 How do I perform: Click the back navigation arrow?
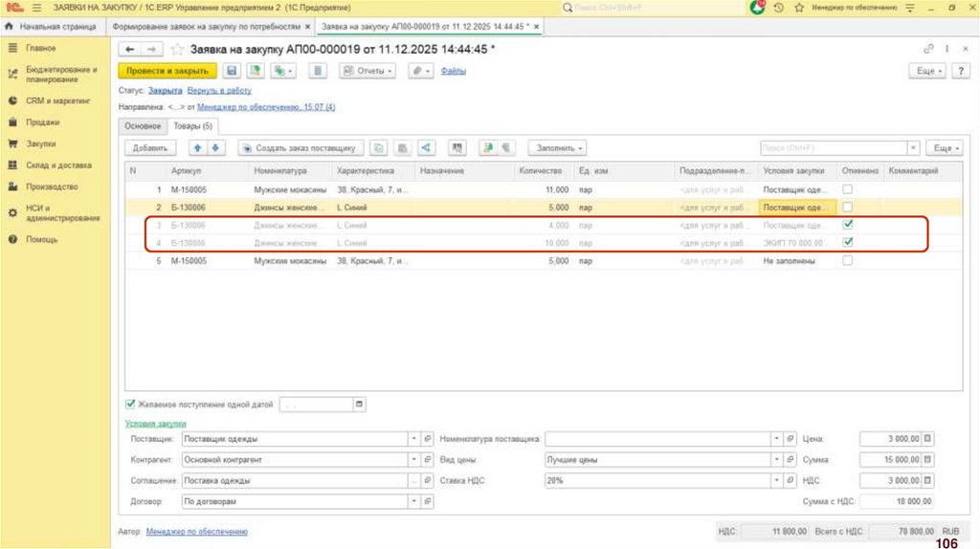[x=129, y=49]
